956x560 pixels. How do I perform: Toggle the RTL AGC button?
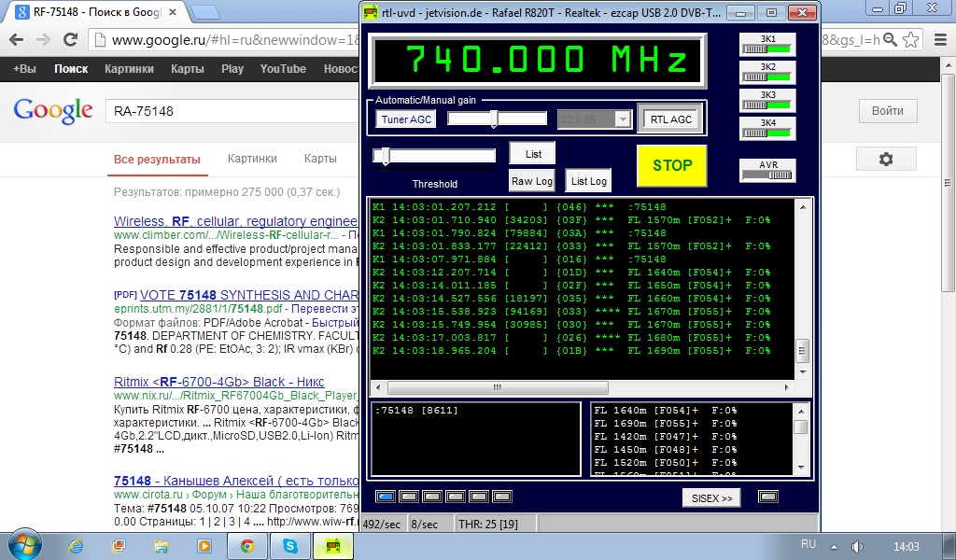tap(670, 119)
